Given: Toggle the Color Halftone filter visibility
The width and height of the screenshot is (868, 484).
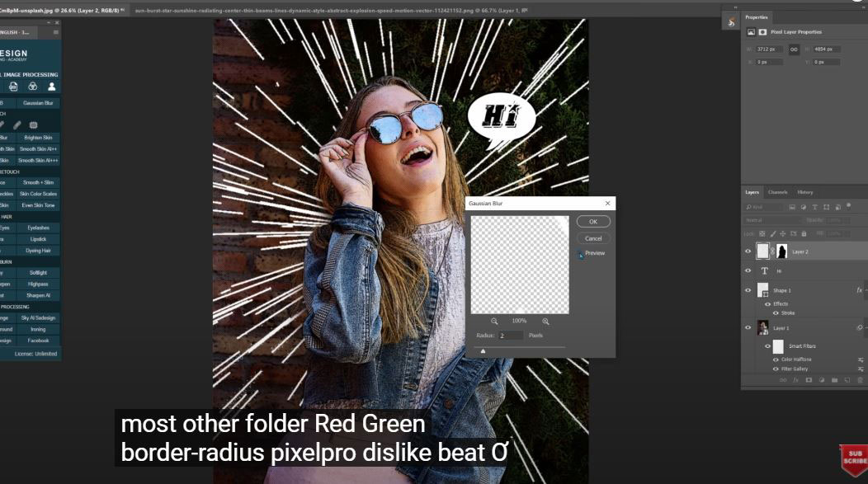Looking at the screenshot, I should coord(776,359).
